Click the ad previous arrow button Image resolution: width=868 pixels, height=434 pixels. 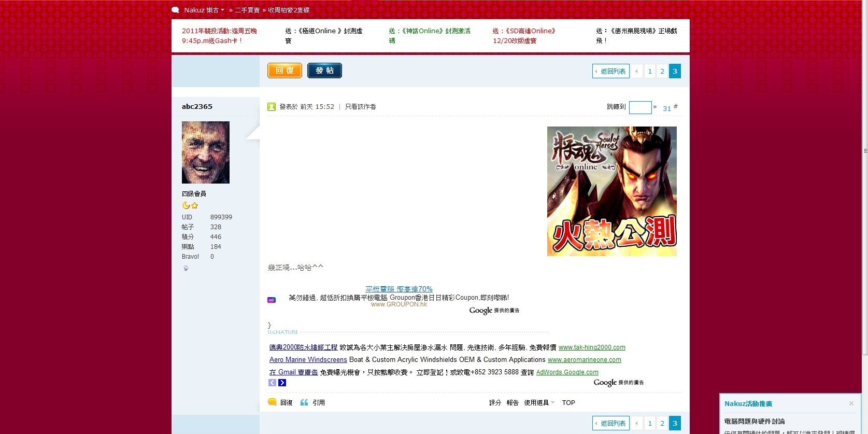pos(272,383)
